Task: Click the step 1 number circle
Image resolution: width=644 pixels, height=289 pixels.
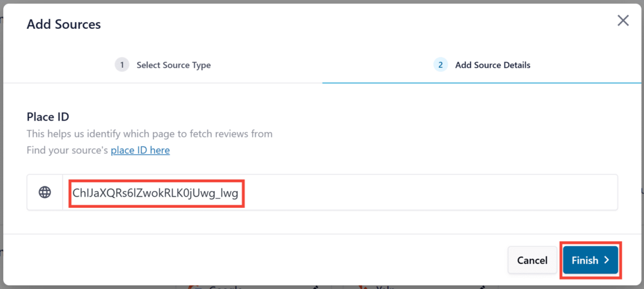Action: point(122,65)
